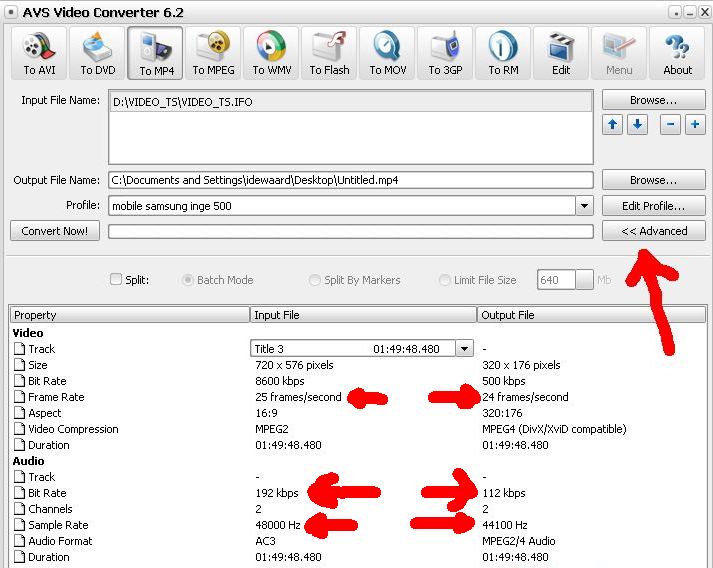713x568 pixels.
Task: Move input file up with blue arrow
Action: (x=613, y=124)
